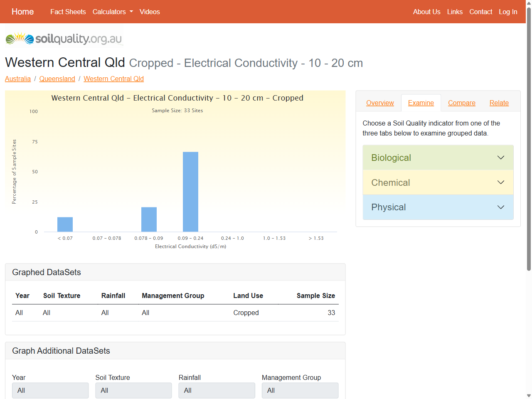The image size is (532, 399).
Task: Open the Soil Texture dropdown filter
Action: tap(133, 390)
